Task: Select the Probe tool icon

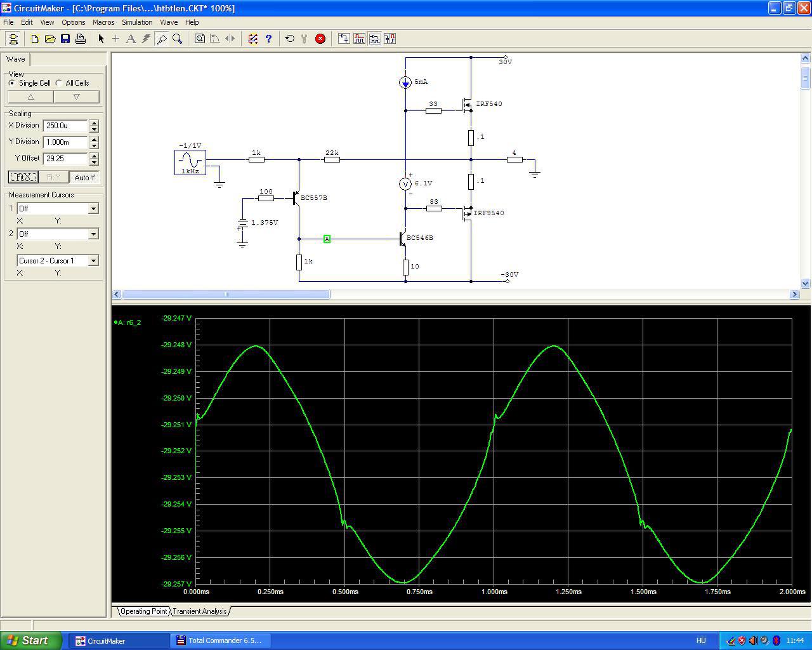Action: pyautogui.click(x=162, y=39)
